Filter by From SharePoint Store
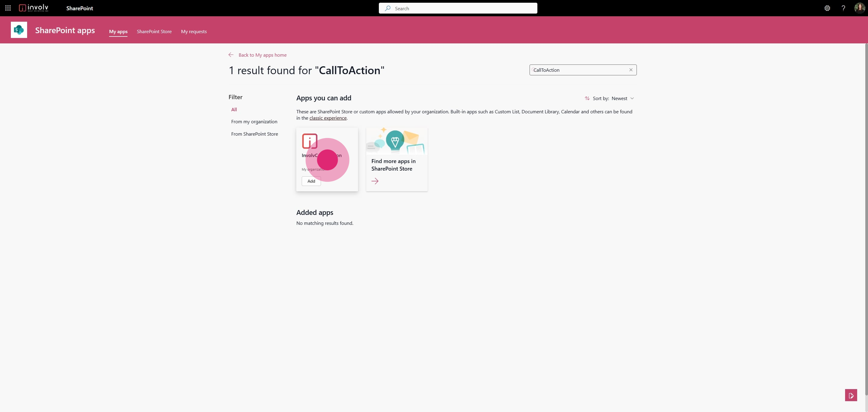 (254, 134)
